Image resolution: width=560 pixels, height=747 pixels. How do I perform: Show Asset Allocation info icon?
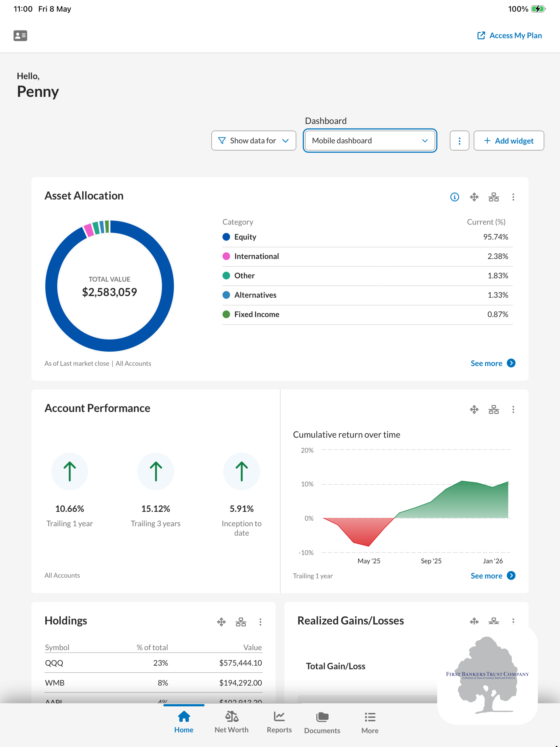(x=455, y=197)
